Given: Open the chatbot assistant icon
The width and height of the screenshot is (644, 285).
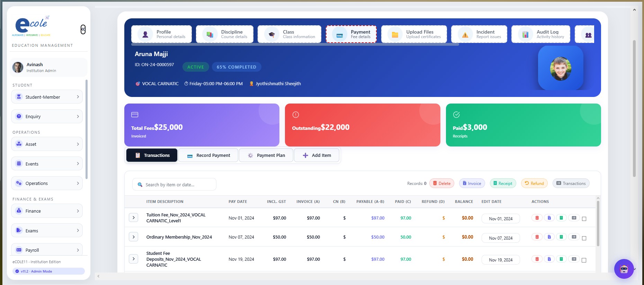Looking at the screenshot, I should tap(624, 269).
